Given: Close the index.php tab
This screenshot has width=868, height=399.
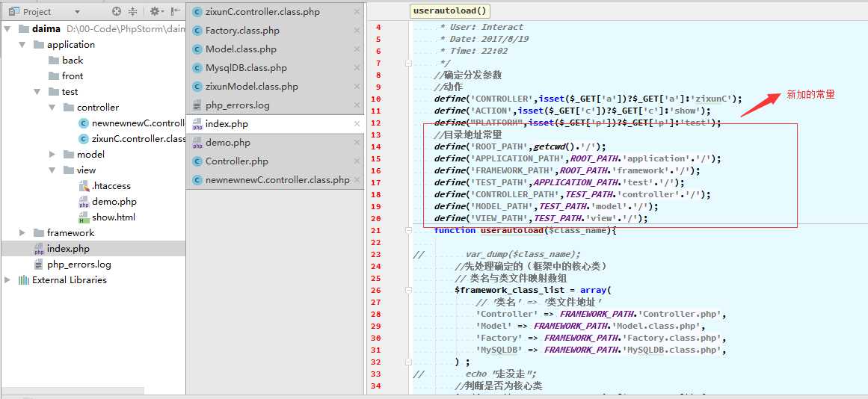Looking at the screenshot, I should (x=357, y=124).
